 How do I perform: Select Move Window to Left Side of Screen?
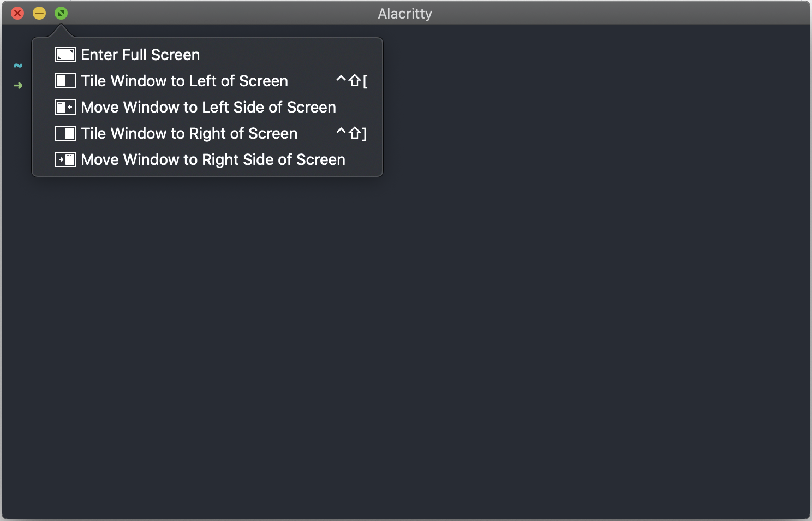click(208, 107)
